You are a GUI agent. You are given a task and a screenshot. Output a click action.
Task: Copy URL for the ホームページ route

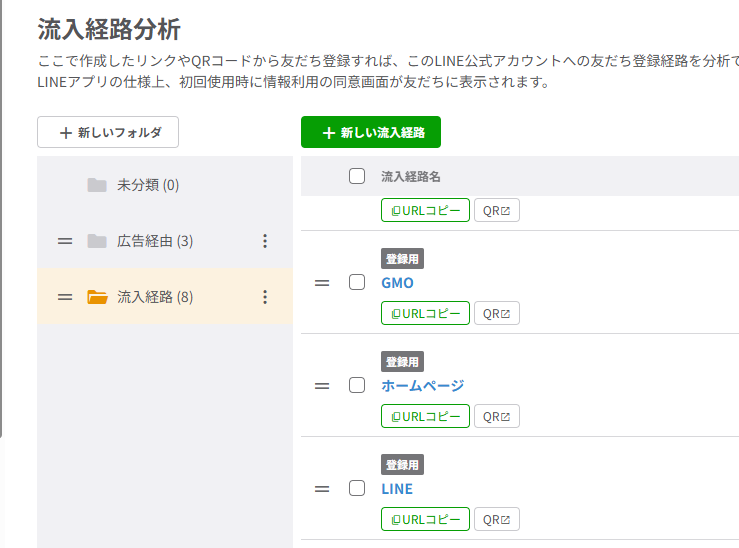click(x=426, y=417)
